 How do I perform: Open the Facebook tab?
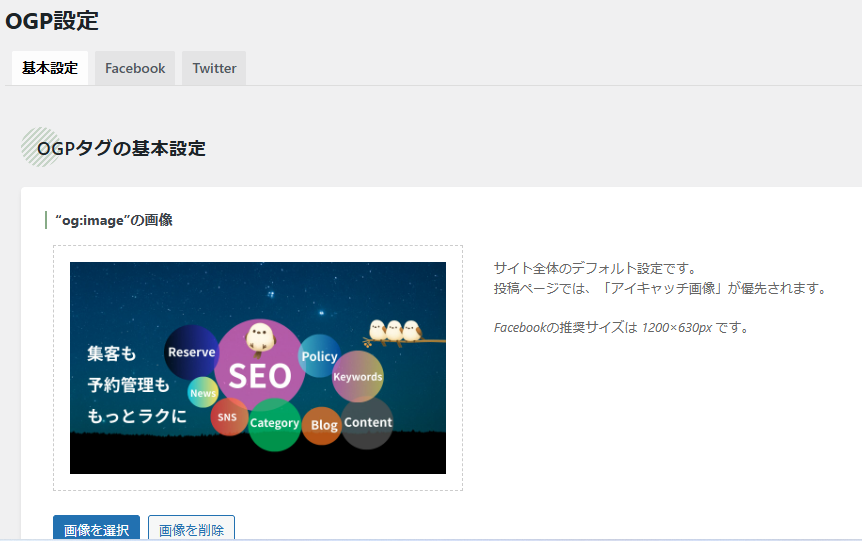(135, 68)
